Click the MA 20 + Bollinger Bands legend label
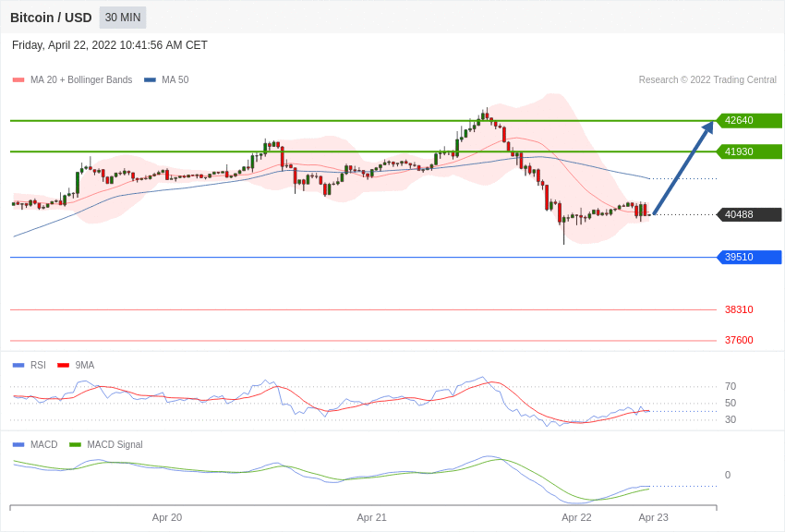 click(81, 79)
